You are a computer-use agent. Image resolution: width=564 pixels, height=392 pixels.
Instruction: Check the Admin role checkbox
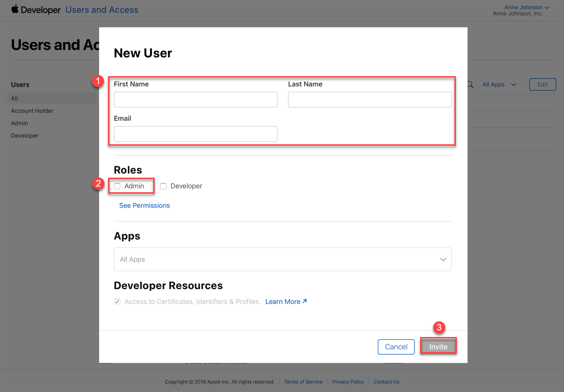(x=117, y=186)
